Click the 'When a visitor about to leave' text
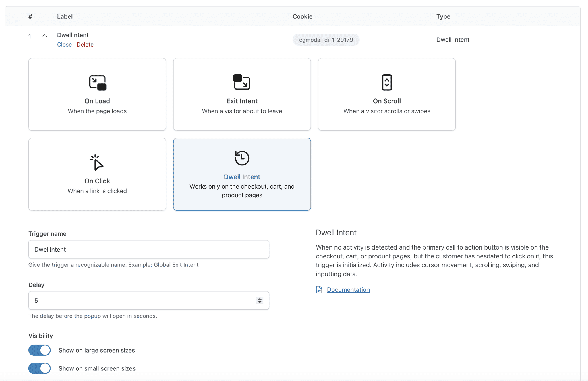 coord(242,111)
